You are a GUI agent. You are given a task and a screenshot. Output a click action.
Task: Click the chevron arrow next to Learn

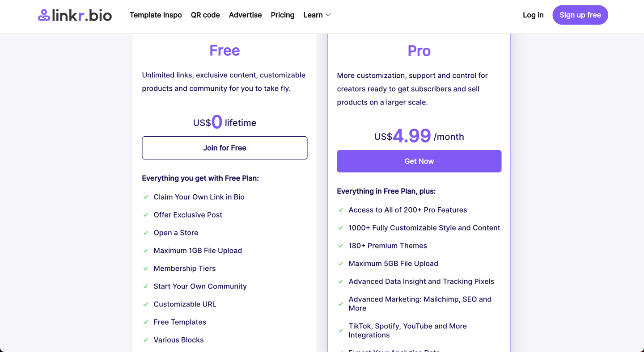(x=328, y=15)
